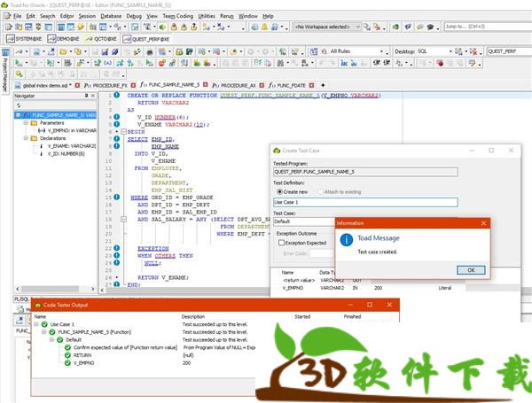Collapse code fold at line 18 subquery
The width and height of the screenshot is (532, 403).
(123, 220)
